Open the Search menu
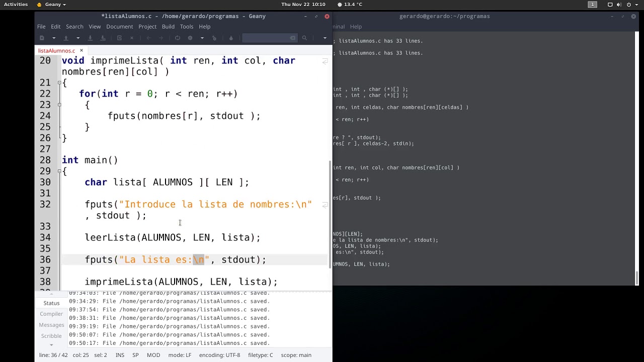This screenshot has height=362, width=644. pos(74,27)
